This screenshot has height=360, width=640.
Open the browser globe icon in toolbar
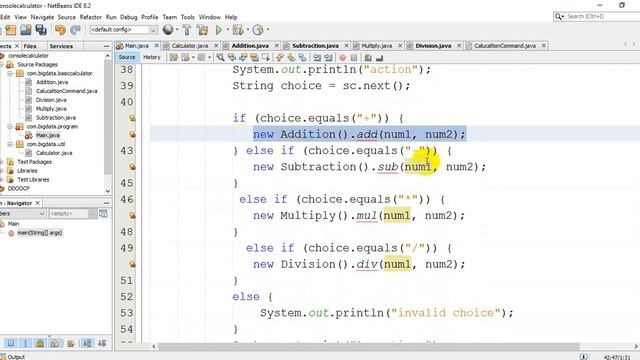(x=168, y=29)
